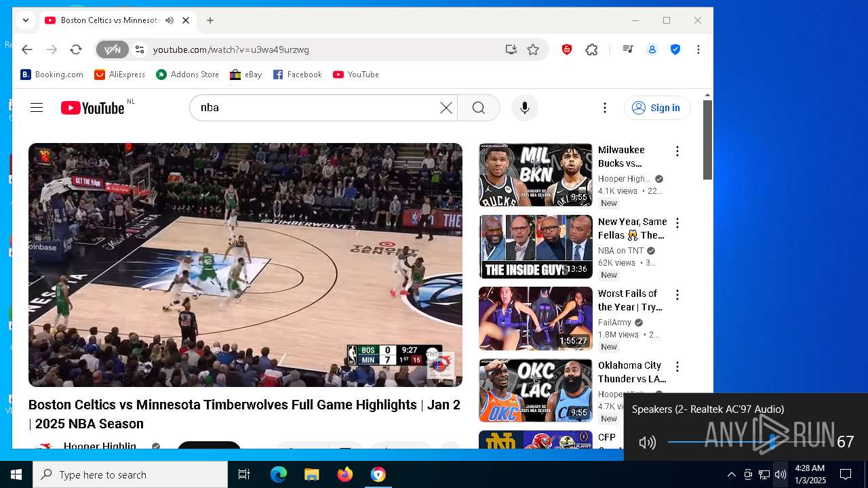Open more options for Milwaukee Bucks video
Image resolution: width=868 pixels, height=488 pixels.
(x=677, y=151)
